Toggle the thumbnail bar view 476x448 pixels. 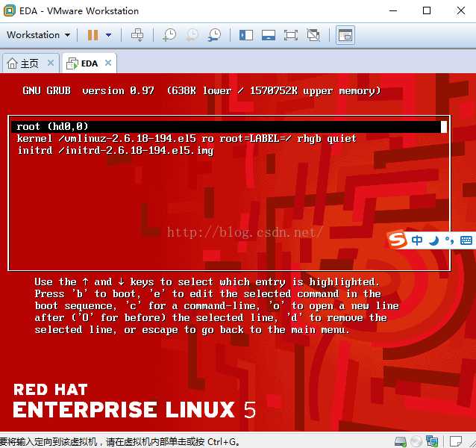click(269, 35)
